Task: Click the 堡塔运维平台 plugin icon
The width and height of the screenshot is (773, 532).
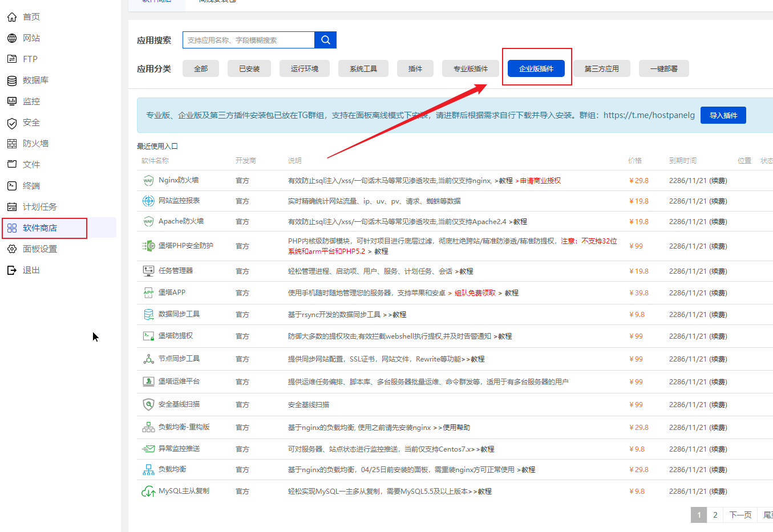Action: point(148,381)
